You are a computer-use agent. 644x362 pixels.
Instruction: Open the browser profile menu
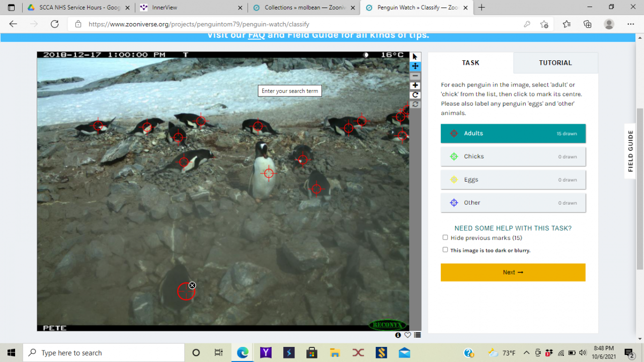pyautogui.click(x=609, y=24)
